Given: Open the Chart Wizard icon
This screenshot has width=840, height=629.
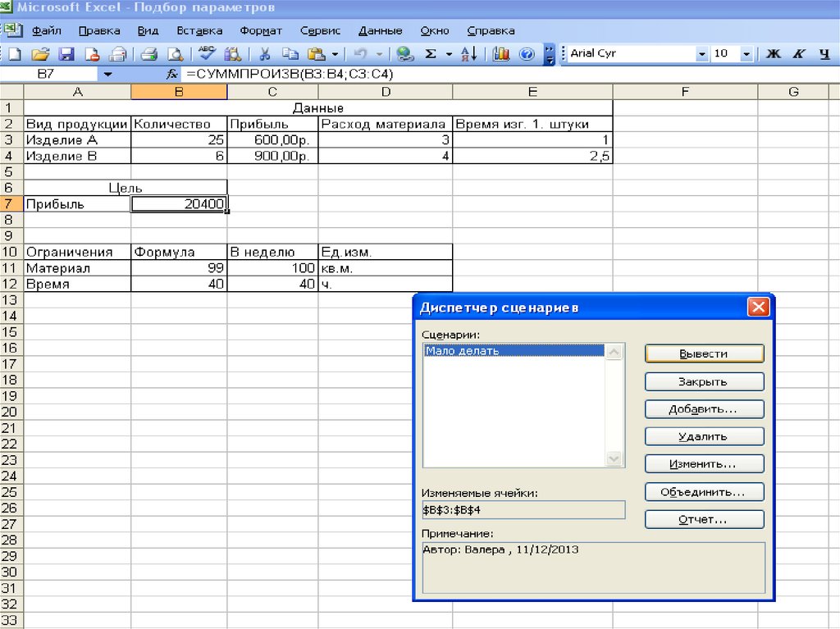Looking at the screenshot, I should [501, 54].
